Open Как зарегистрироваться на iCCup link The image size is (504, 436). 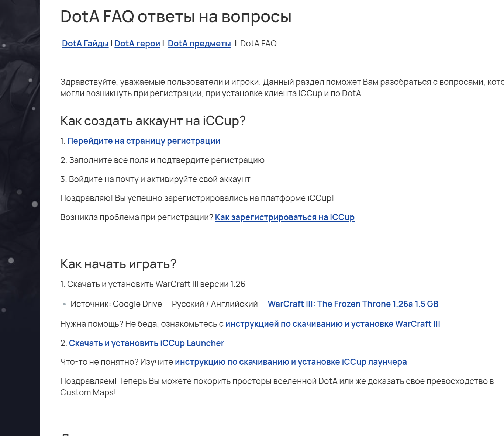pyautogui.click(x=284, y=217)
